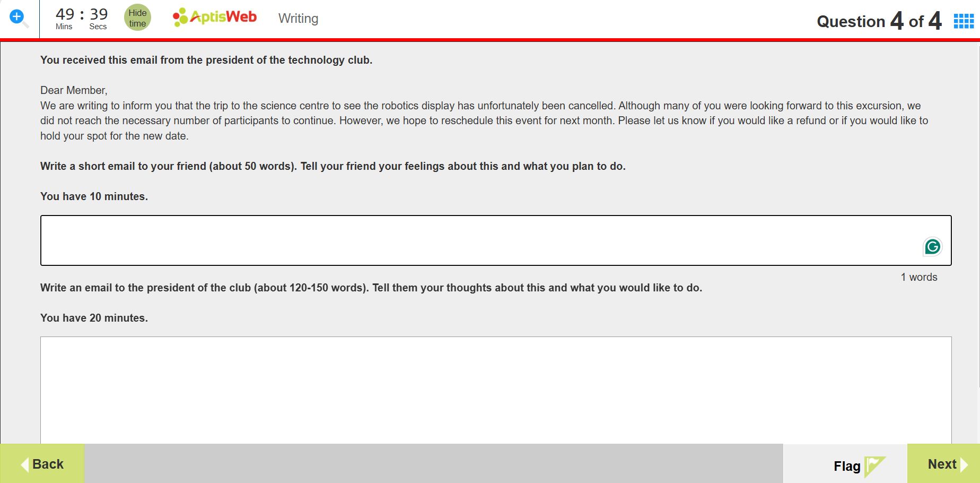The image size is (980, 483).
Task: Click the "Question 4 of 4" heading
Action: click(x=879, y=21)
